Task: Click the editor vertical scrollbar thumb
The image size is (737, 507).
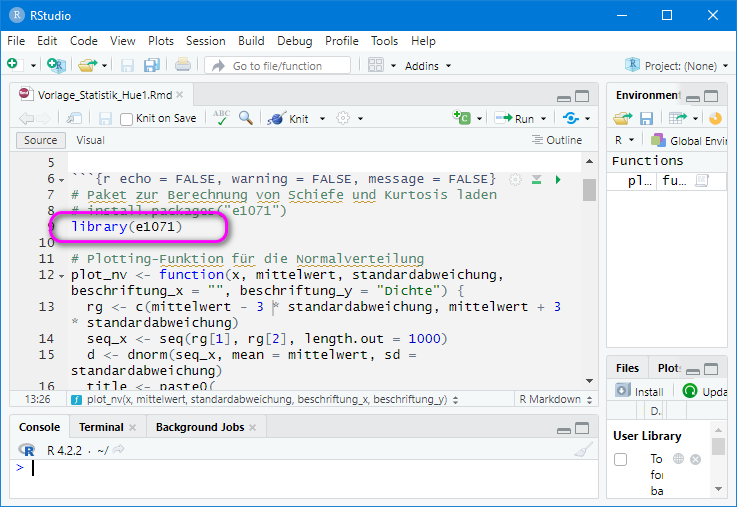Action: [589, 189]
